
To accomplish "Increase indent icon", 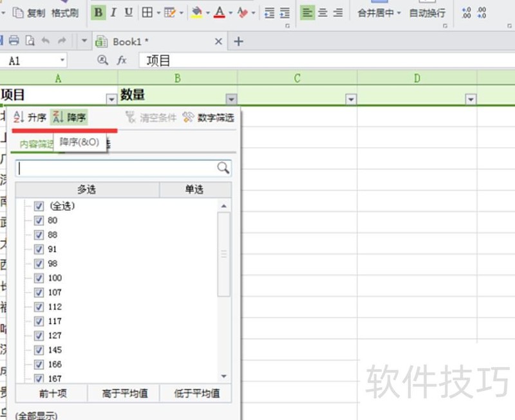I will tap(285, 13).
